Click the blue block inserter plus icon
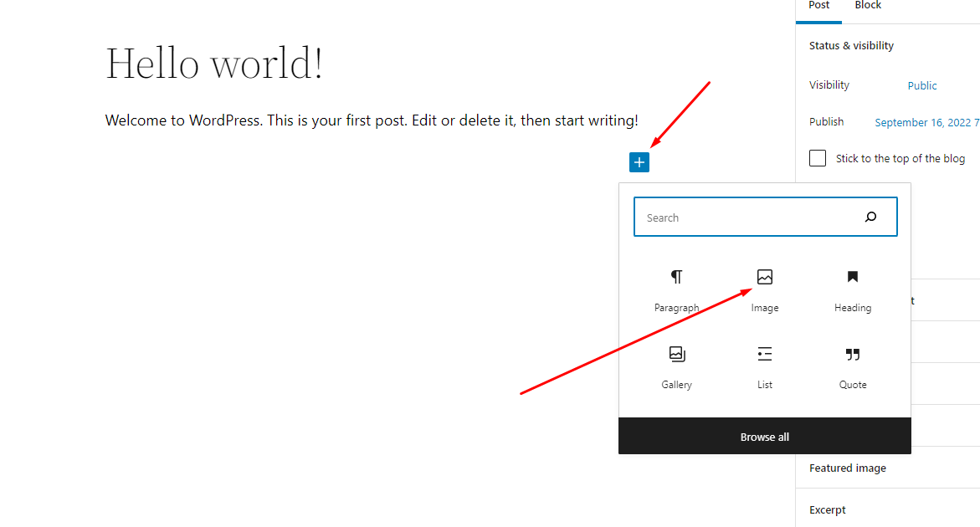Viewport: 980px width, 527px height. click(639, 161)
